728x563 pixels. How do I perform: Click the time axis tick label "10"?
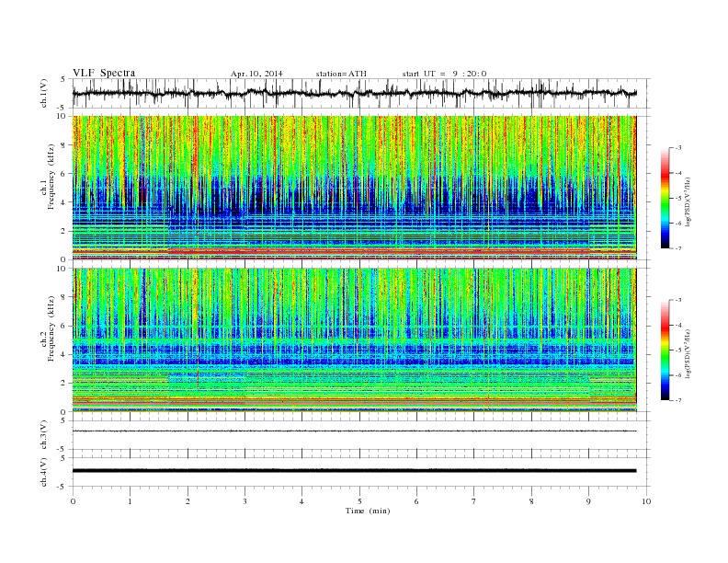click(646, 501)
